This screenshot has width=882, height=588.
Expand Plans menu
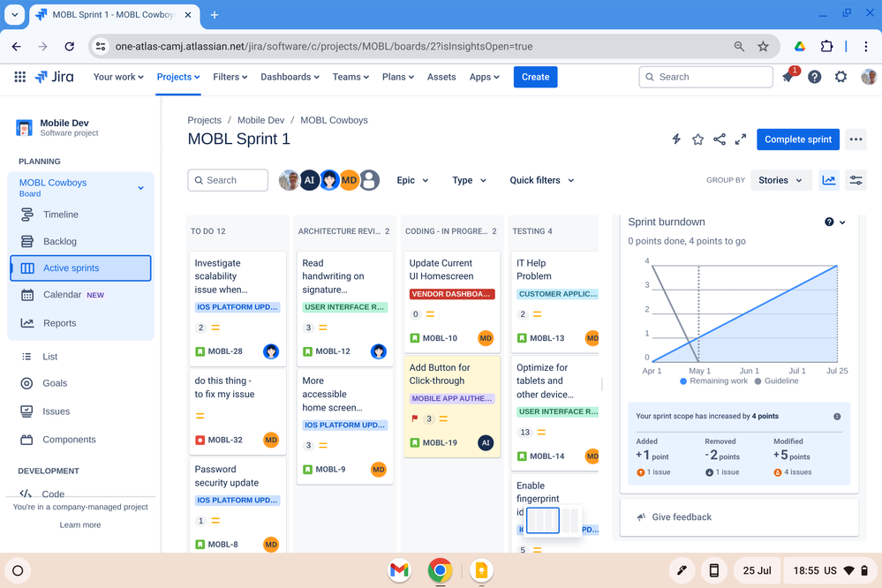pos(397,77)
